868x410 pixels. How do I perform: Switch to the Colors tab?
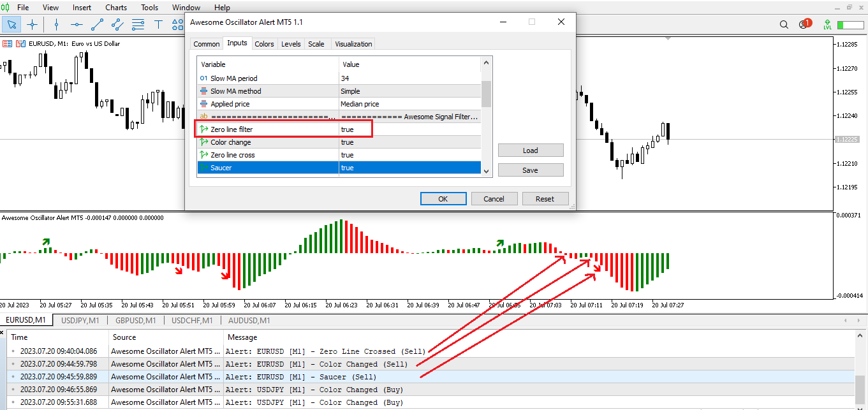pos(264,44)
